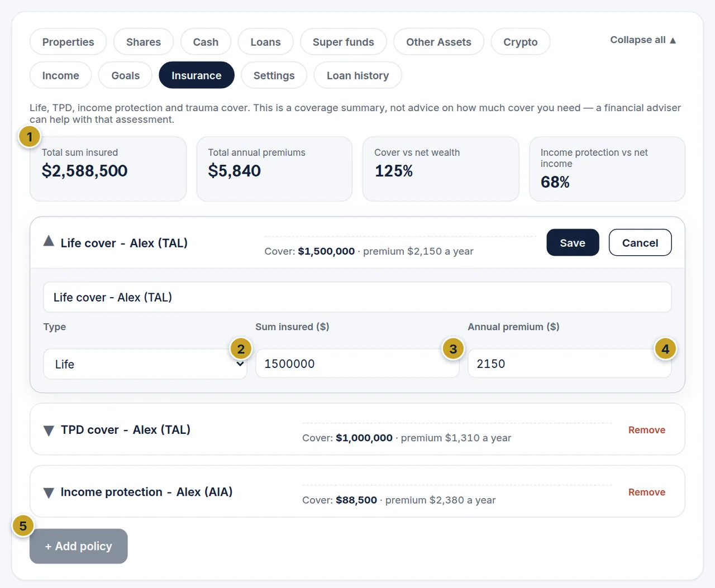Click the Income protection - Alex (AIA) title
715x588 pixels.
point(146,492)
